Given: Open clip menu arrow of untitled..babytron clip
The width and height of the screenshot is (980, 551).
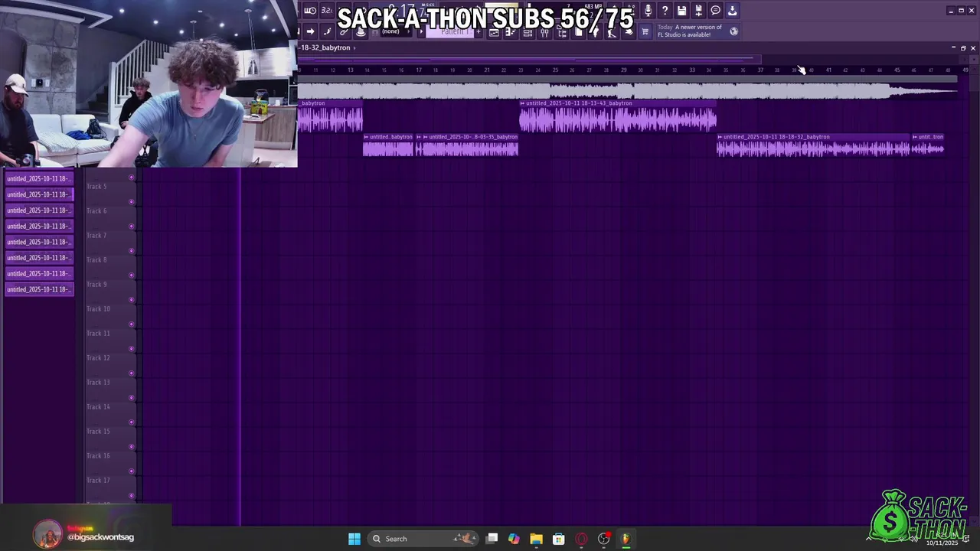Looking at the screenshot, I should 366,137.
